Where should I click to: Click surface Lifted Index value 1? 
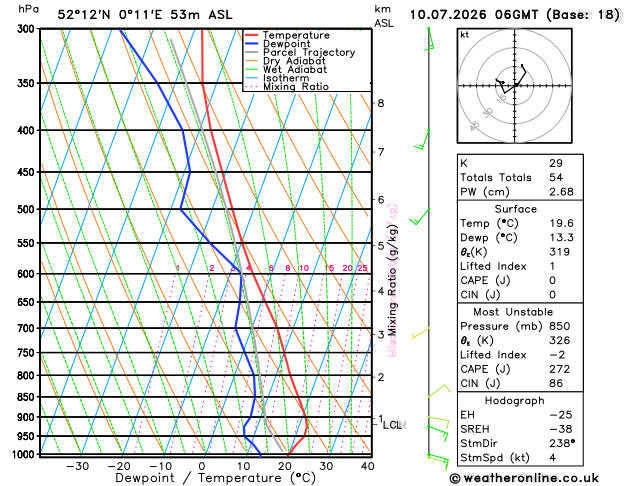pos(552,266)
